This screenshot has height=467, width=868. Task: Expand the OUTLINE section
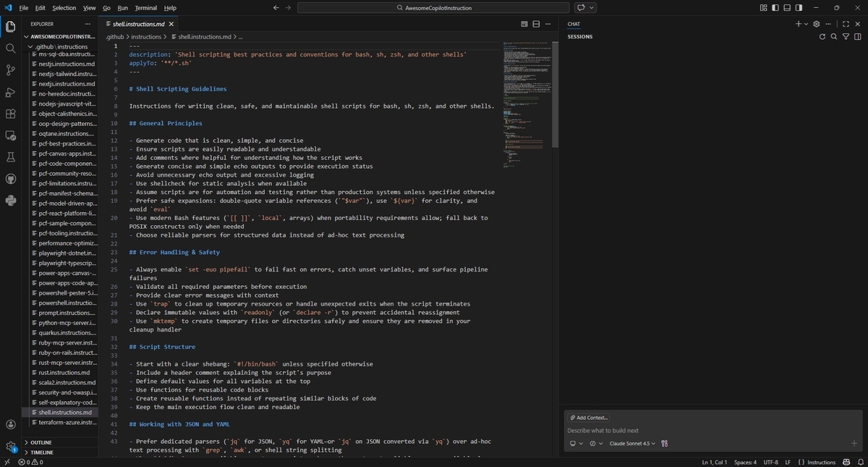point(61,442)
